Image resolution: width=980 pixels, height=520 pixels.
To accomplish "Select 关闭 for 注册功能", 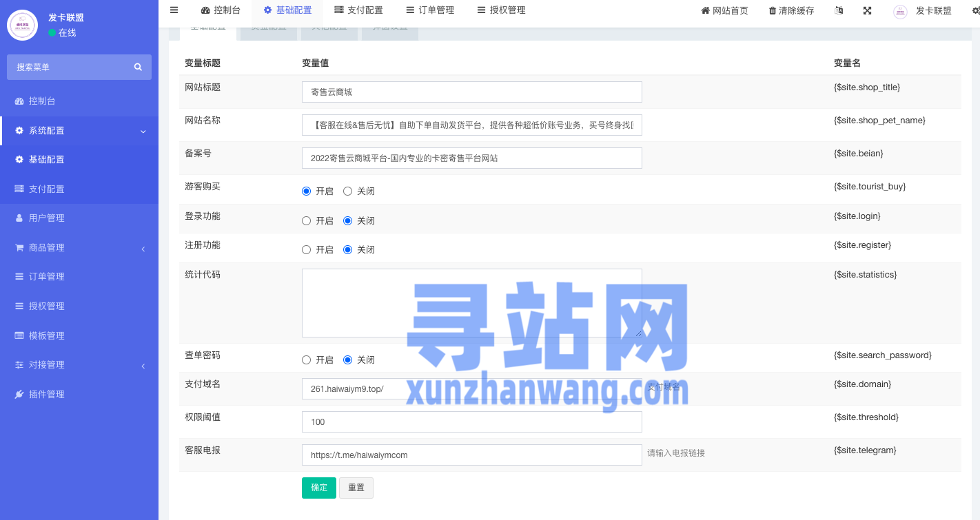I will (x=348, y=249).
